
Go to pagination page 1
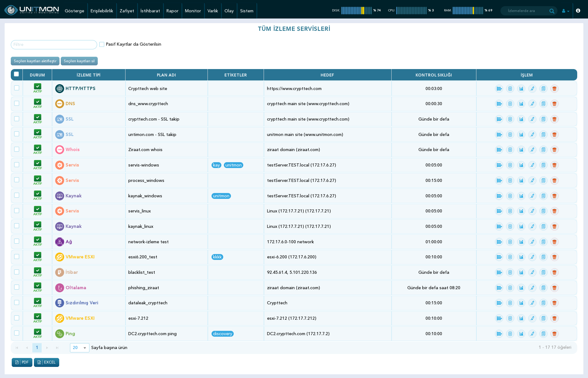37,348
